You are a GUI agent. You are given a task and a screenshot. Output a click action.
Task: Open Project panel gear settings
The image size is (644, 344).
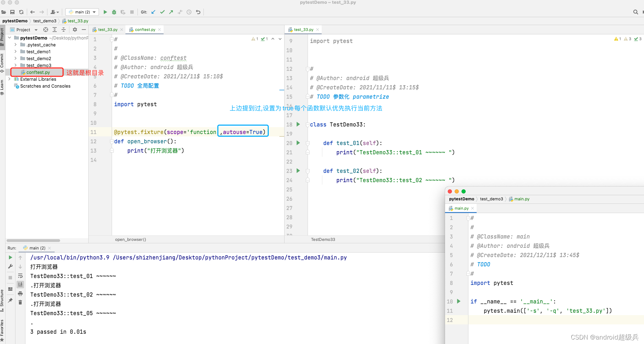[x=75, y=30]
